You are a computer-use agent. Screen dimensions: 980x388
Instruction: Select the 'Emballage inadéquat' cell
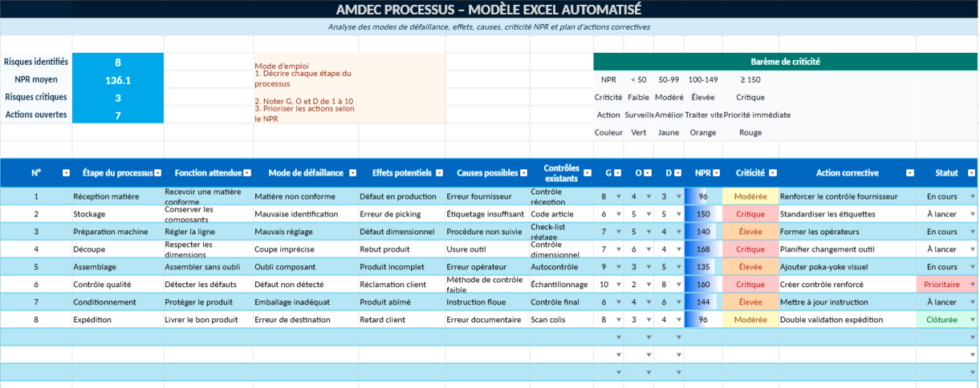click(306, 302)
